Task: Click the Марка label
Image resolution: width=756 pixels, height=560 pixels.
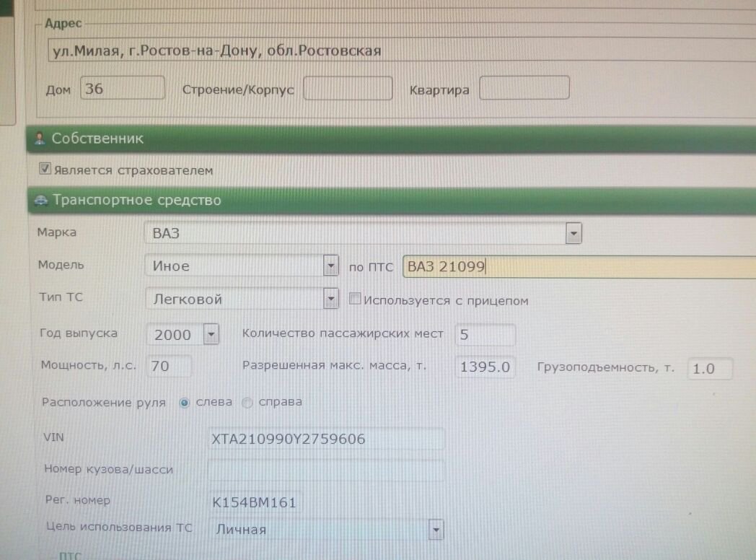Action: tap(56, 232)
